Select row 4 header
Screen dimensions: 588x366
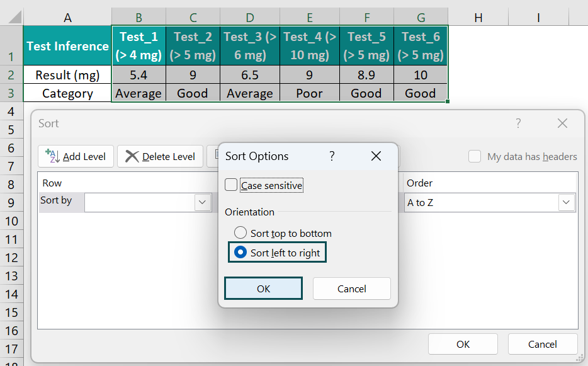(11, 111)
